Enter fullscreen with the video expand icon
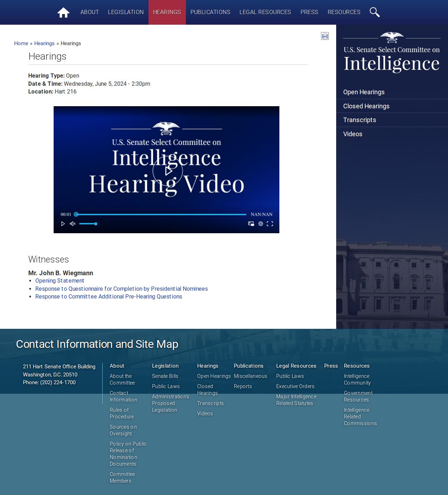Image resolution: width=448 pixels, height=495 pixels. click(x=270, y=224)
